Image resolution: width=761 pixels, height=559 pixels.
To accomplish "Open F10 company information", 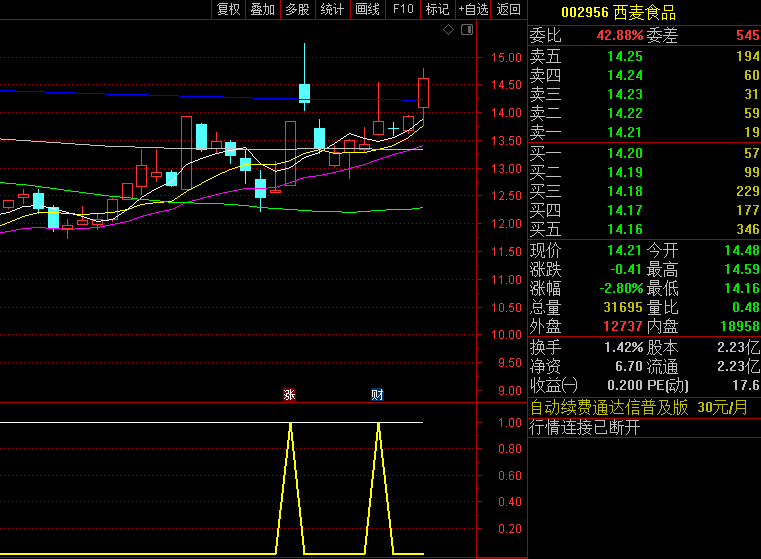I will [402, 9].
